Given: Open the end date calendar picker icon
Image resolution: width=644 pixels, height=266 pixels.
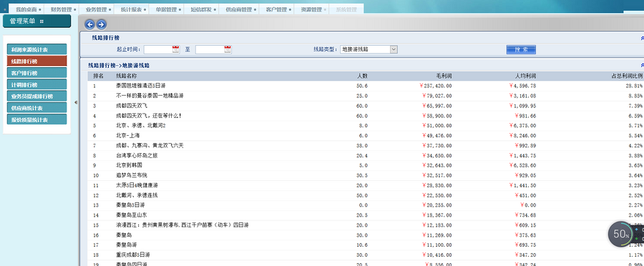Looking at the screenshot, I should [x=228, y=49].
